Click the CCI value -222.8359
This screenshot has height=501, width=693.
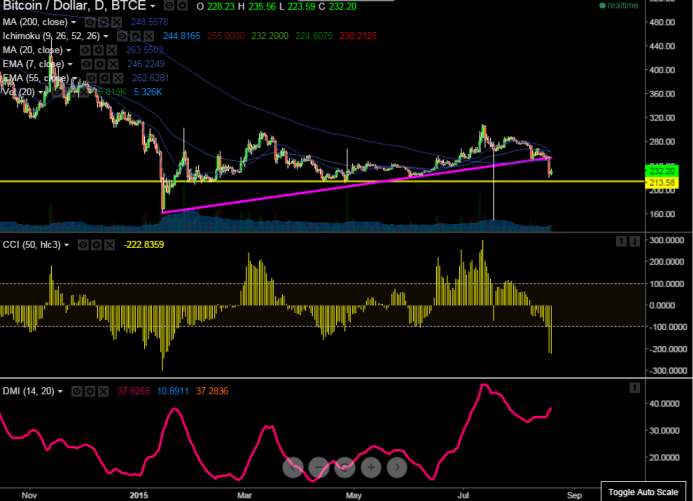coord(144,245)
